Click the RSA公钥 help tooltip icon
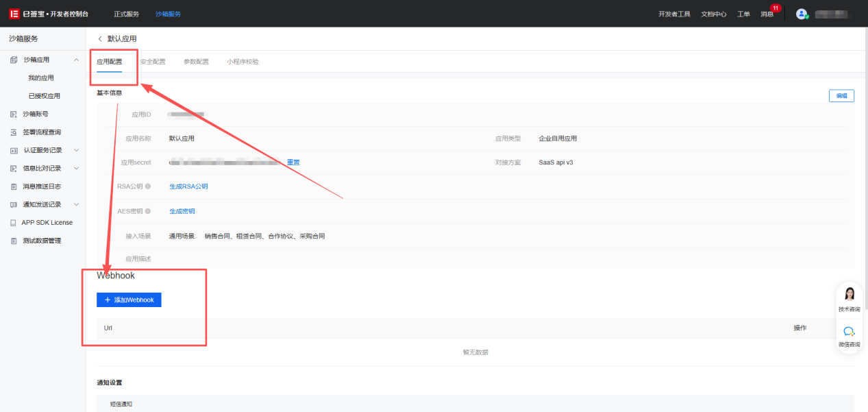The image size is (868, 412). point(148,186)
